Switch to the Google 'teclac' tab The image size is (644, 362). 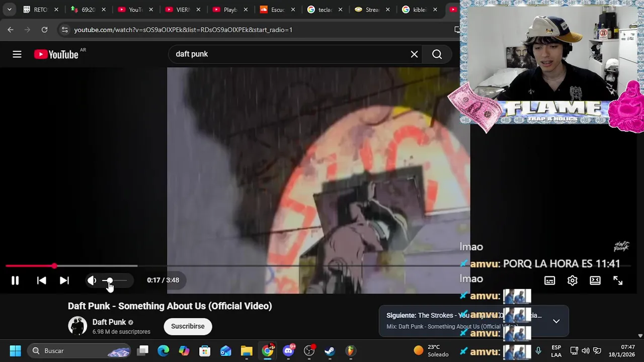coord(325,10)
